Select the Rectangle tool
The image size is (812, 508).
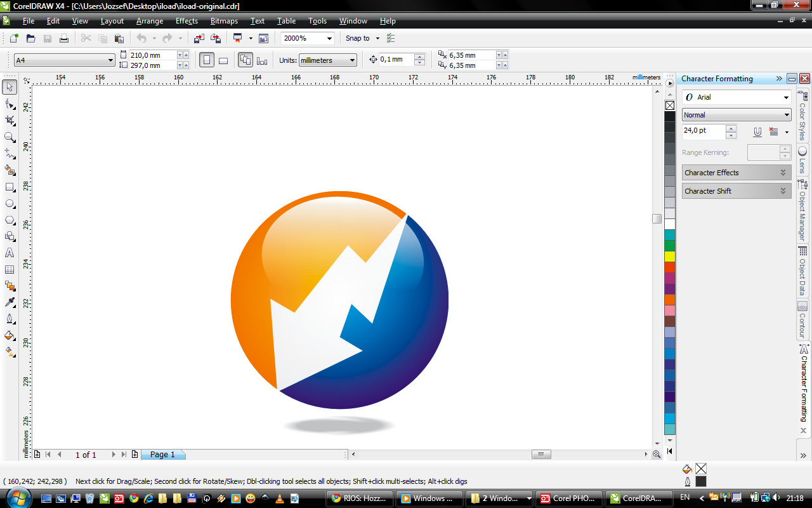point(10,187)
